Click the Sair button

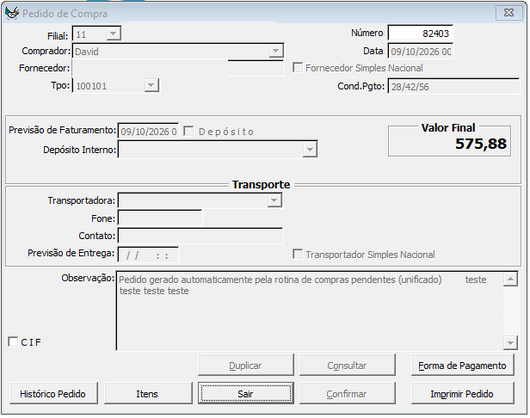click(x=246, y=393)
